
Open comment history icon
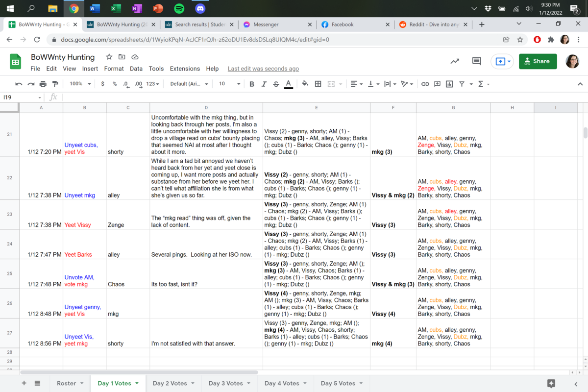pyautogui.click(x=476, y=61)
